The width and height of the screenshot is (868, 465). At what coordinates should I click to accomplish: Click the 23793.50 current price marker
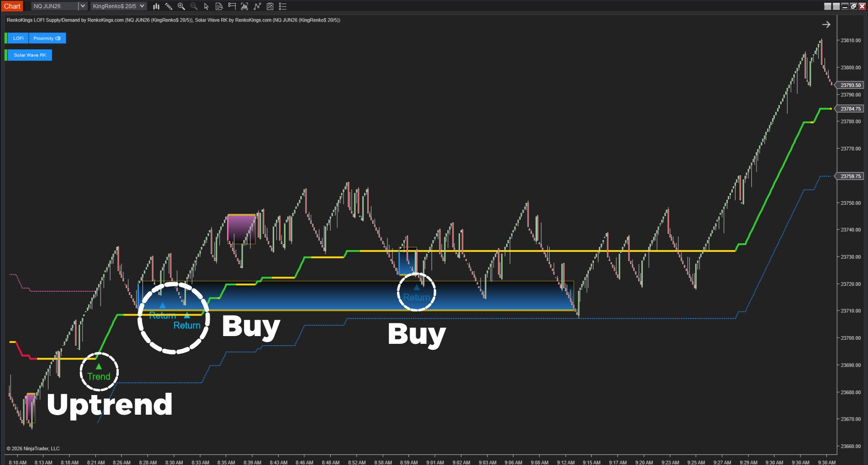click(x=850, y=85)
